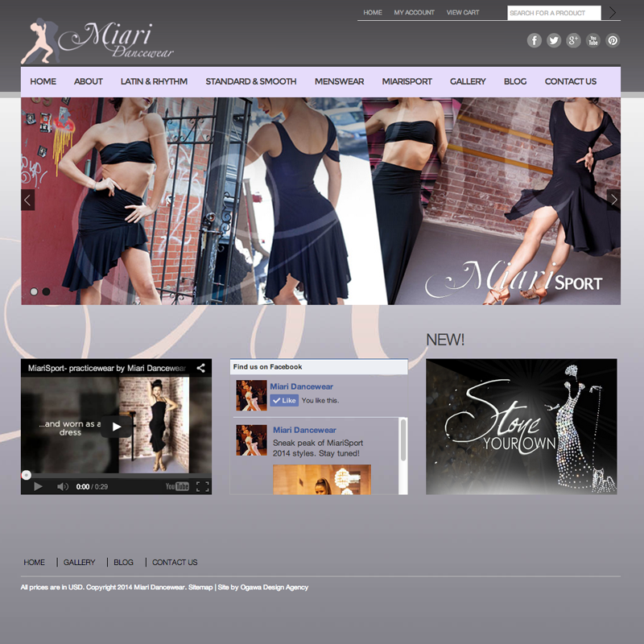Open HOME in the lavender navigation bar
The height and width of the screenshot is (644, 644).
click(x=43, y=81)
